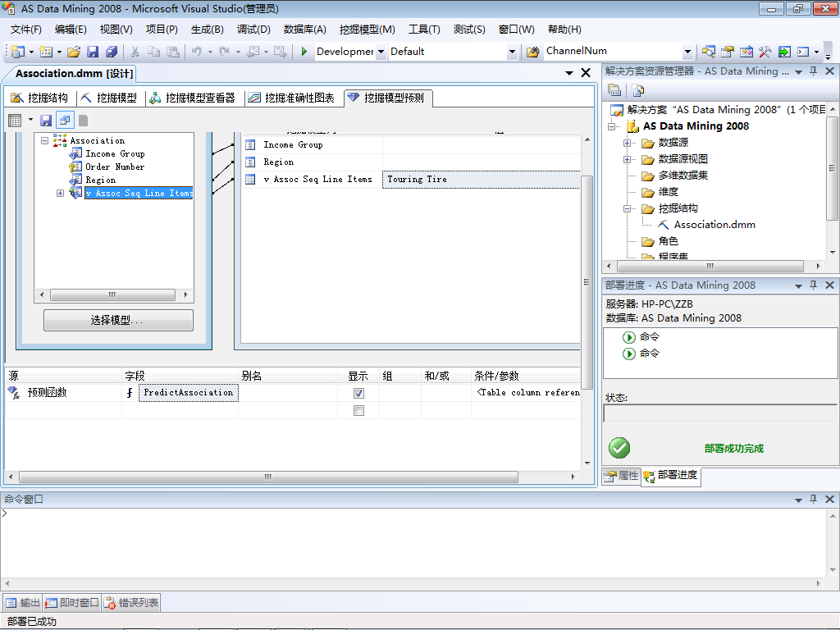This screenshot has width=840, height=630.
Task: Click the New Project toolbar icon
Action: coord(18,52)
